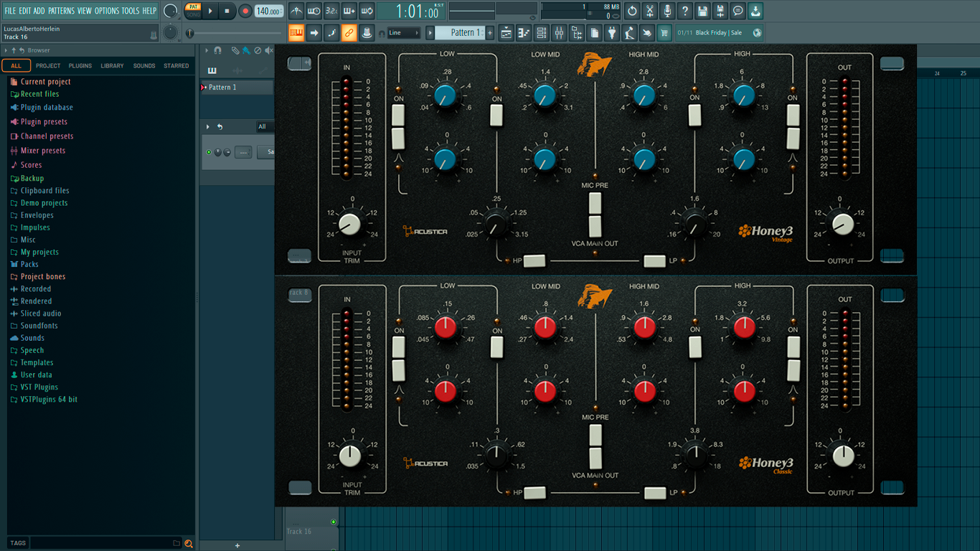This screenshot has height=551, width=980.
Task: Click the tempo field showing 140.000
Action: click(x=269, y=11)
